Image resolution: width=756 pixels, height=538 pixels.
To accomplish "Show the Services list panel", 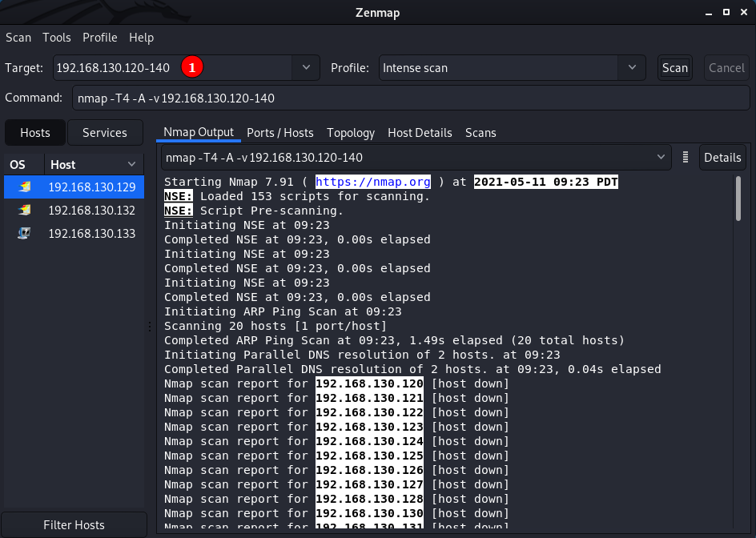I will pyautogui.click(x=105, y=133).
